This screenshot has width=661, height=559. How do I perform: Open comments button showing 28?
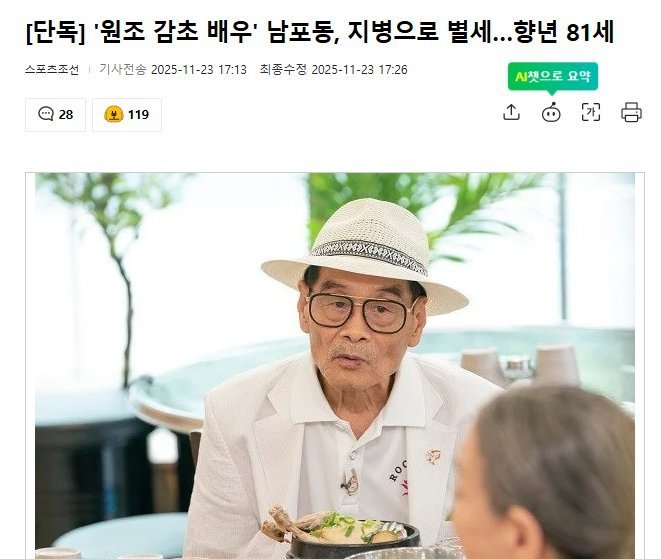coord(55,115)
